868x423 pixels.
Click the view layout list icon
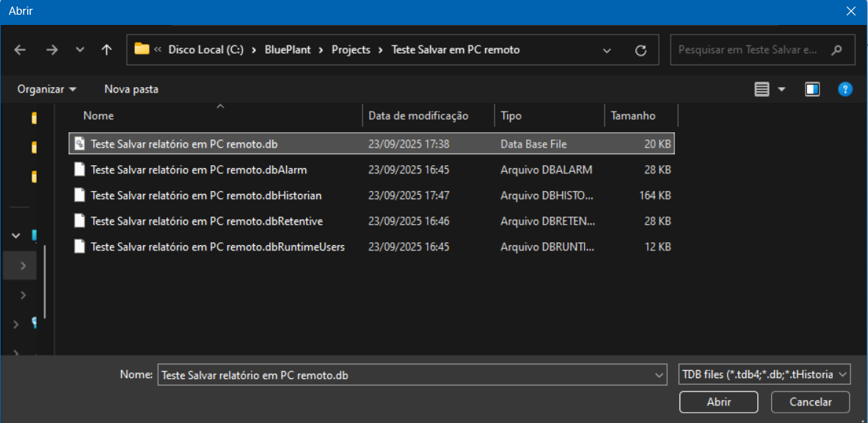(x=762, y=90)
